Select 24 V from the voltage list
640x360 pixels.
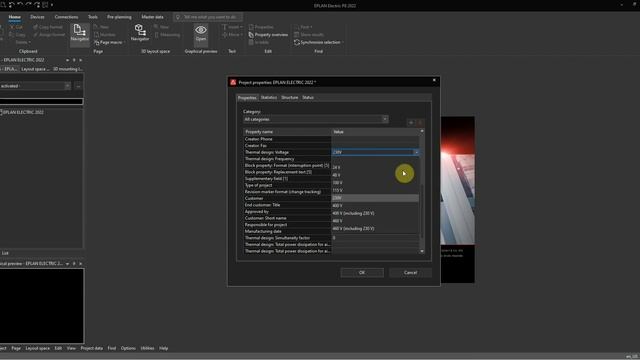[x=375, y=167]
